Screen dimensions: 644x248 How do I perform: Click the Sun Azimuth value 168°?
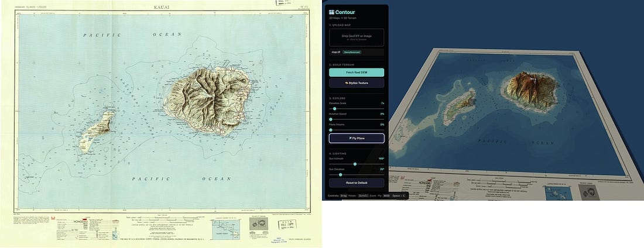(382, 159)
